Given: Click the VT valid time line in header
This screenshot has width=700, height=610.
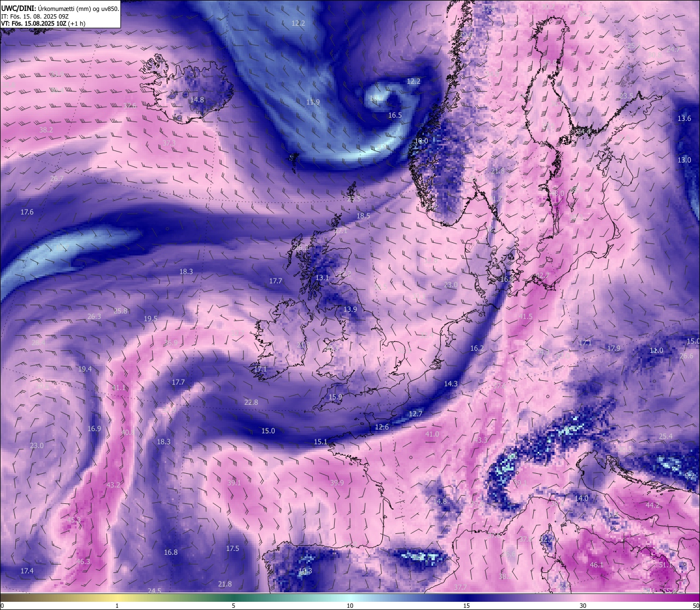Looking at the screenshot, I should coord(43,24).
